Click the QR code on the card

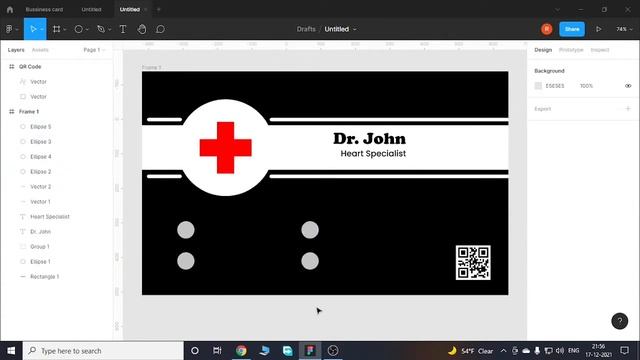[x=473, y=262]
